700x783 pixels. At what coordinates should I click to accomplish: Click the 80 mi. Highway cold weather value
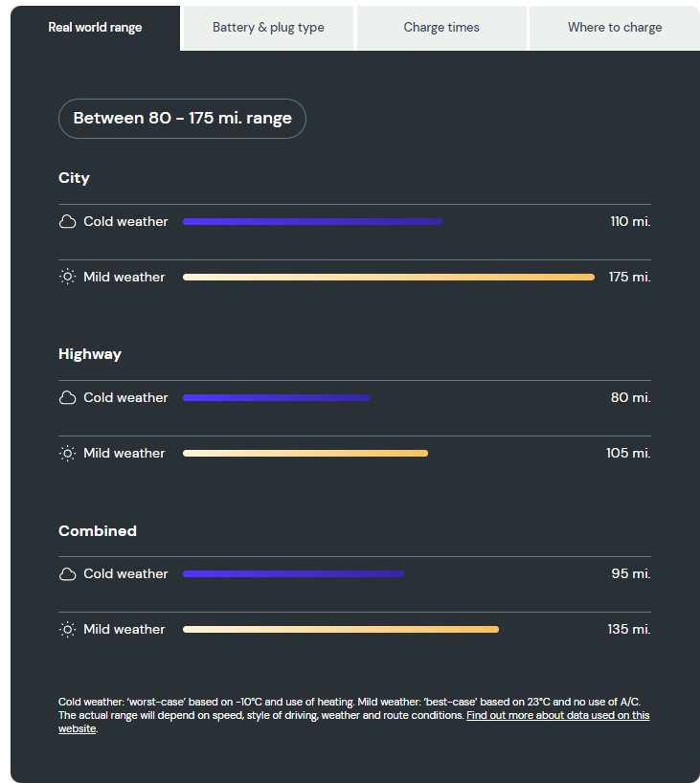(x=630, y=398)
